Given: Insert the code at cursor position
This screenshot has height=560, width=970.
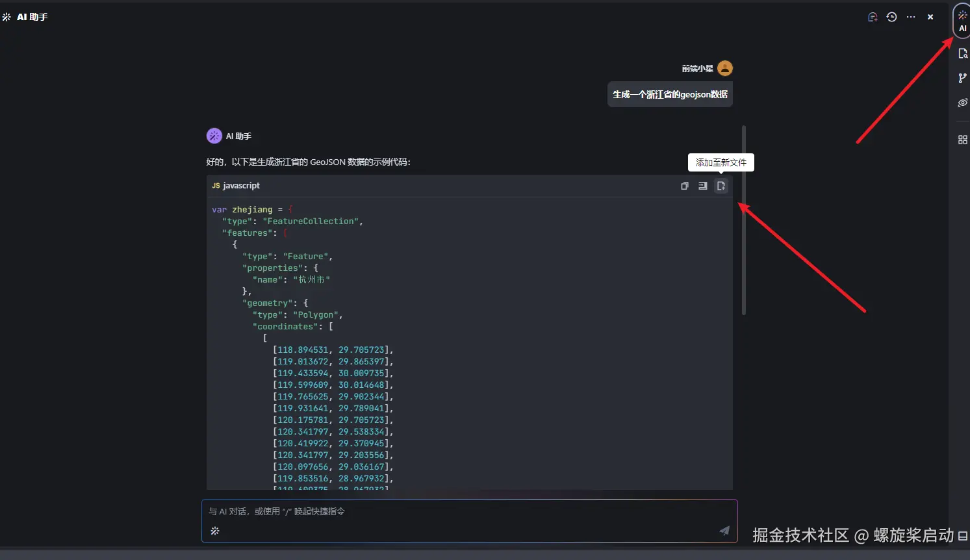Looking at the screenshot, I should (702, 186).
